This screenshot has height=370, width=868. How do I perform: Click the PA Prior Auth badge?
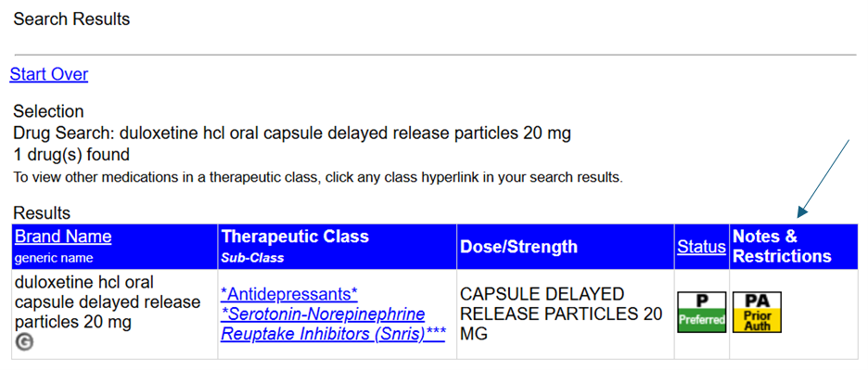pos(757,313)
